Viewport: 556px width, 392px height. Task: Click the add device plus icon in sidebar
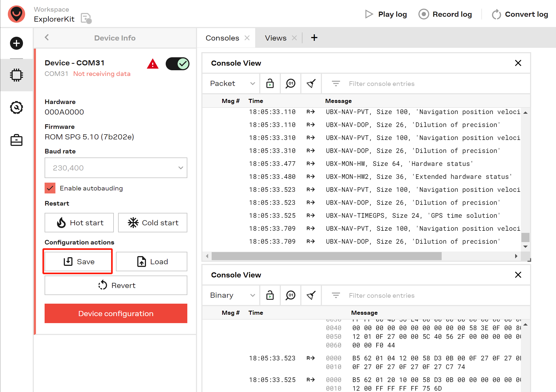point(16,43)
